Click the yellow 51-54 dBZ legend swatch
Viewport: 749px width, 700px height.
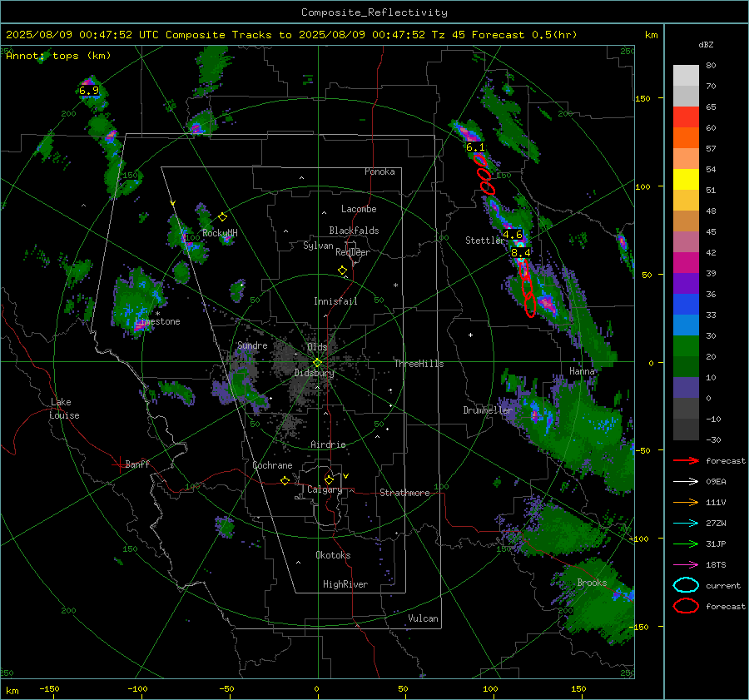(686, 180)
